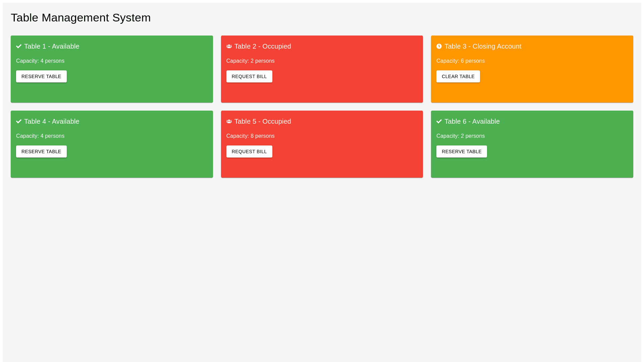Click Table 4 capacity 4 persons text
The image size is (644, 362).
(x=40, y=136)
